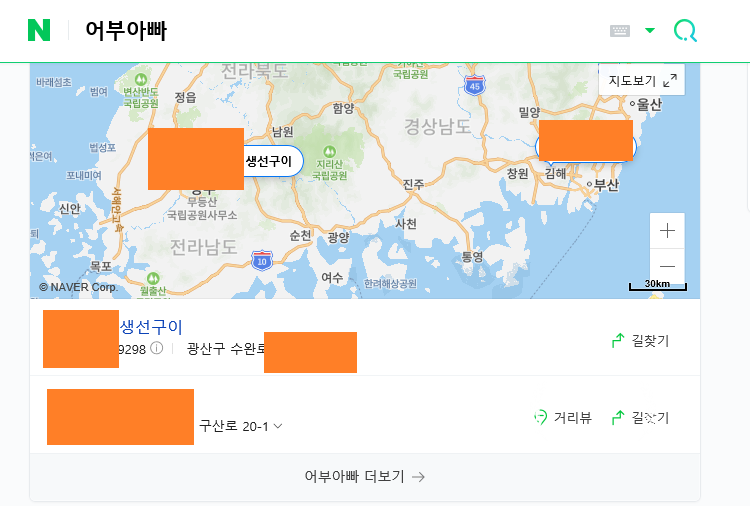
Task: Click 길찾기 for the first result
Action: point(640,341)
